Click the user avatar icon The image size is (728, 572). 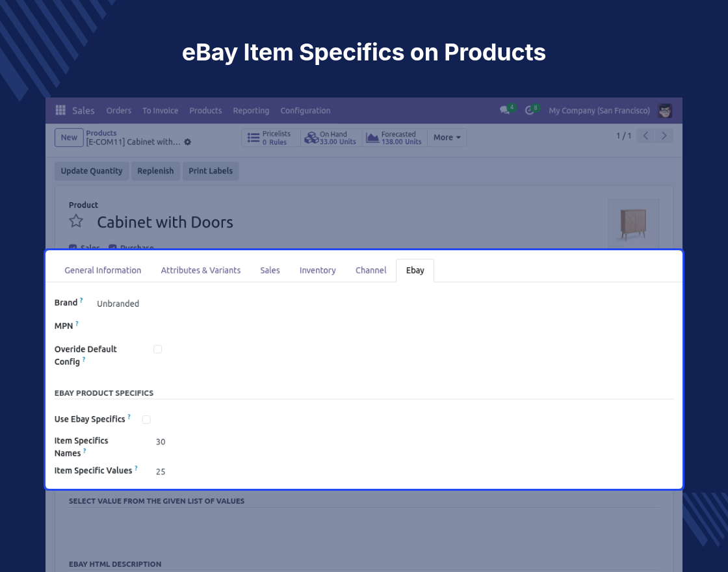665,110
